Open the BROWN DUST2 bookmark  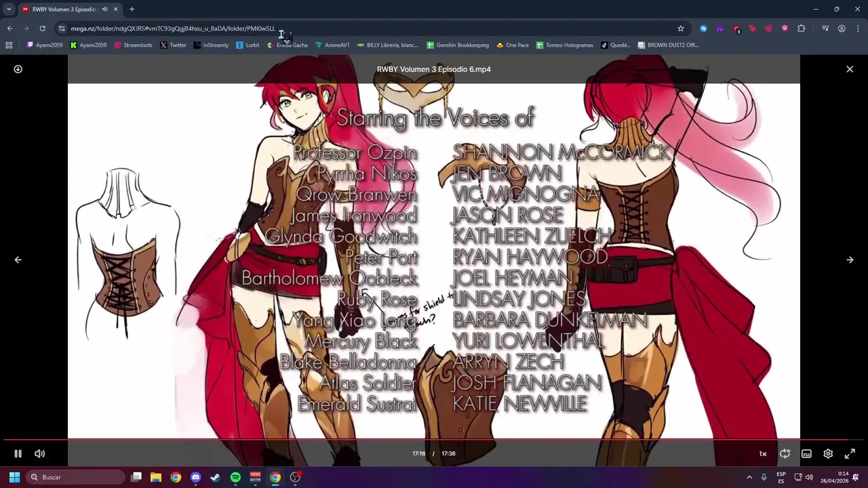[x=669, y=45]
